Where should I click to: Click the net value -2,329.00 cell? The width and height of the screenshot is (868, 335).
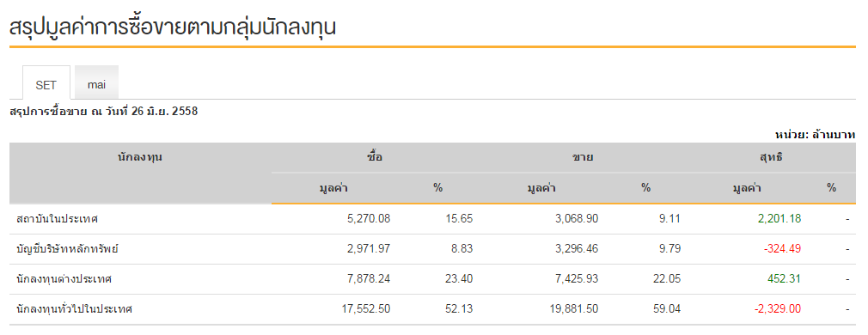(778, 308)
